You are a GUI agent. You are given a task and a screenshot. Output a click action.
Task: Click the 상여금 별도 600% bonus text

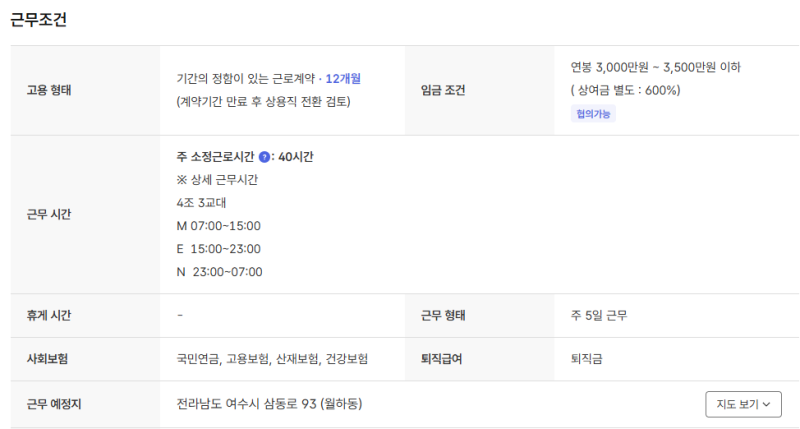point(626,90)
